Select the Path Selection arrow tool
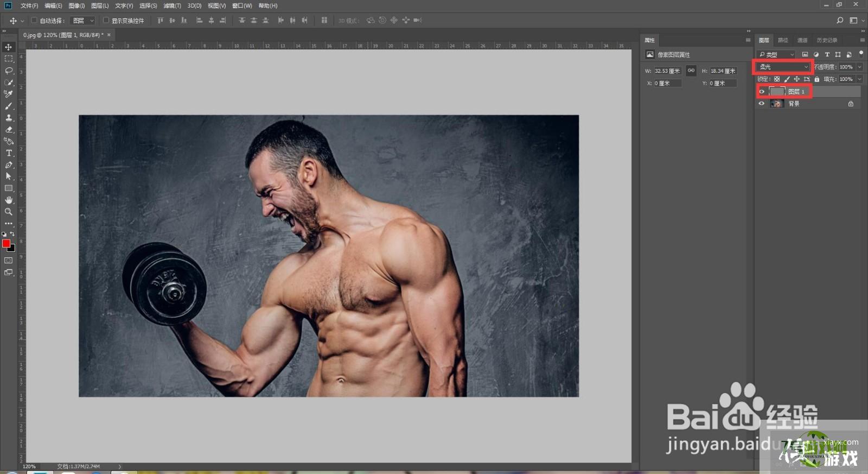The height and width of the screenshot is (474, 868). point(8,176)
